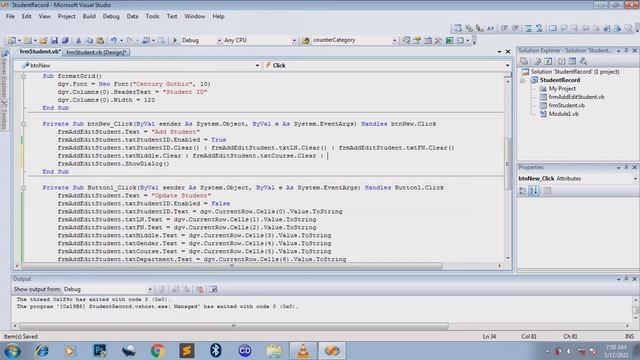The height and width of the screenshot is (360, 640).
Task: Open the Show output from Debug dropdown
Action: (x=150, y=289)
